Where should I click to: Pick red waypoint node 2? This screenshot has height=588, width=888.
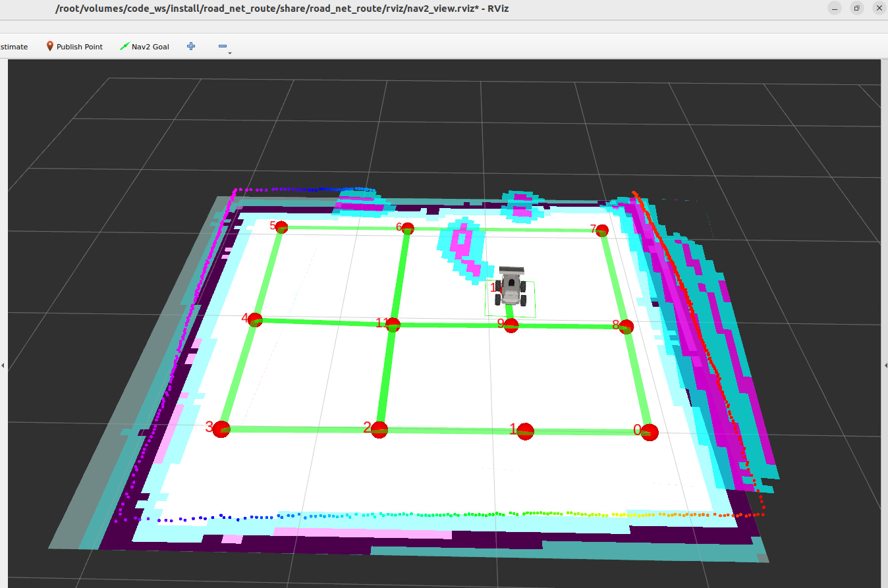(x=379, y=430)
